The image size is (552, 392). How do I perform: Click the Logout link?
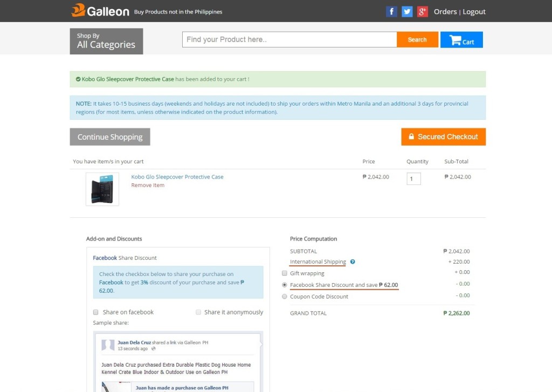click(x=474, y=12)
